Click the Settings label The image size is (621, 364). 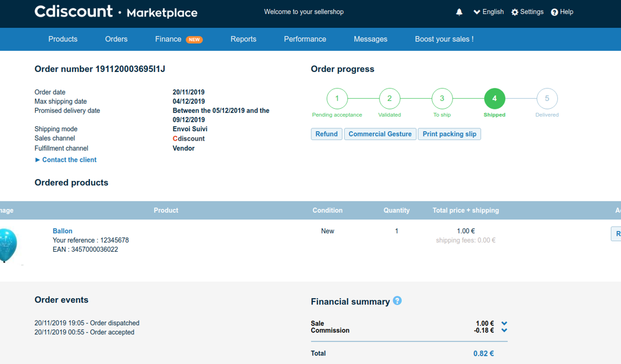coord(532,12)
